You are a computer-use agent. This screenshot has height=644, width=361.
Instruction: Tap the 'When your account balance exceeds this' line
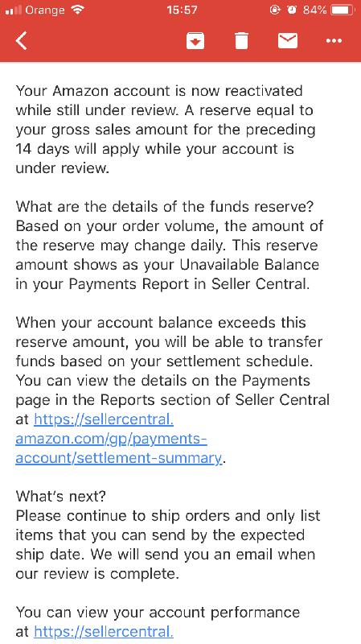tap(161, 323)
